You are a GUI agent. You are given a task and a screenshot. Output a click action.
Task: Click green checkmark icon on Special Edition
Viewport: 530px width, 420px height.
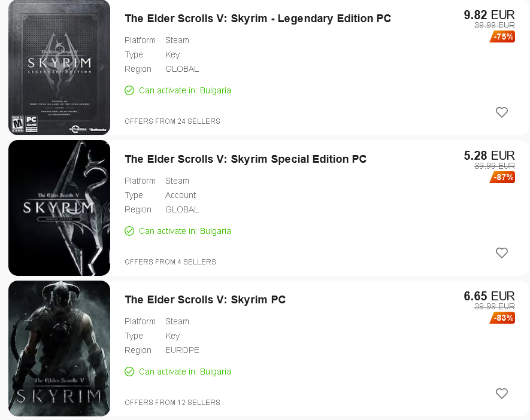tap(129, 231)
